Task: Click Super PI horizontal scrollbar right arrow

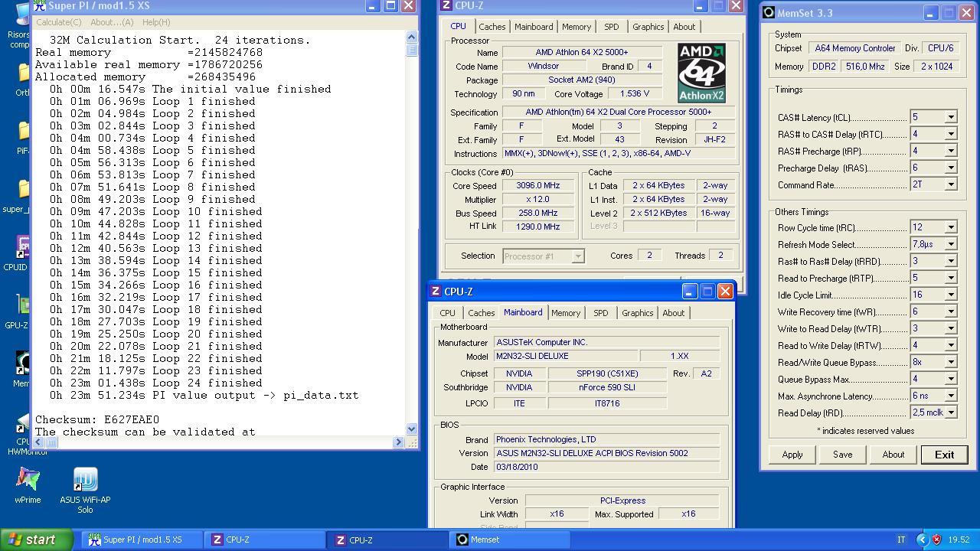Action: click(x=398, y=442)
